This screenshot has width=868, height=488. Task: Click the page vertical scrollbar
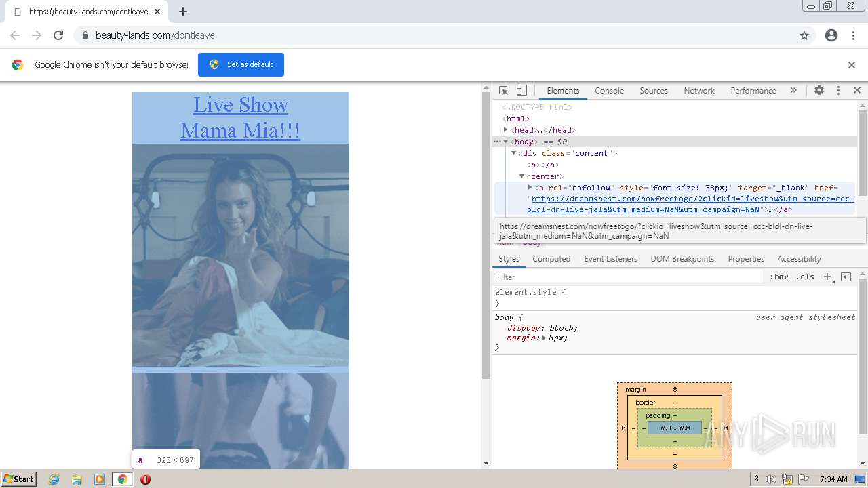[486, 235]
